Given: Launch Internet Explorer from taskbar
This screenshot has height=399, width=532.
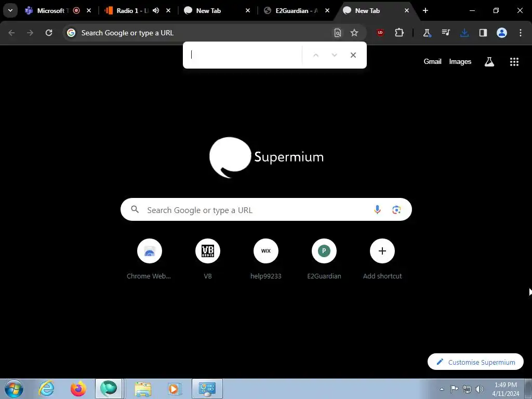Looking at the screenshot, I should pyautogui.click(x=46, y=389).
